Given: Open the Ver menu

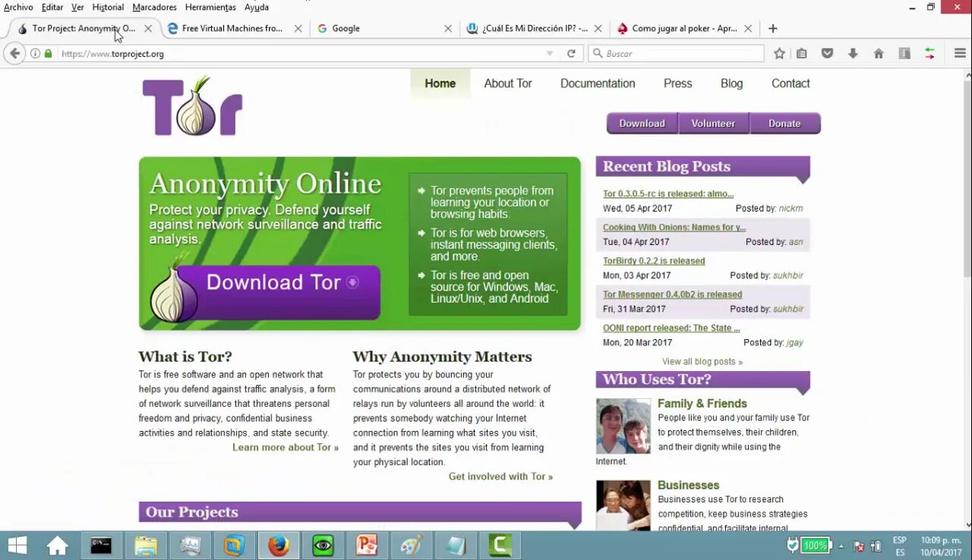Looking at the screenshot, I should (77, 7).
